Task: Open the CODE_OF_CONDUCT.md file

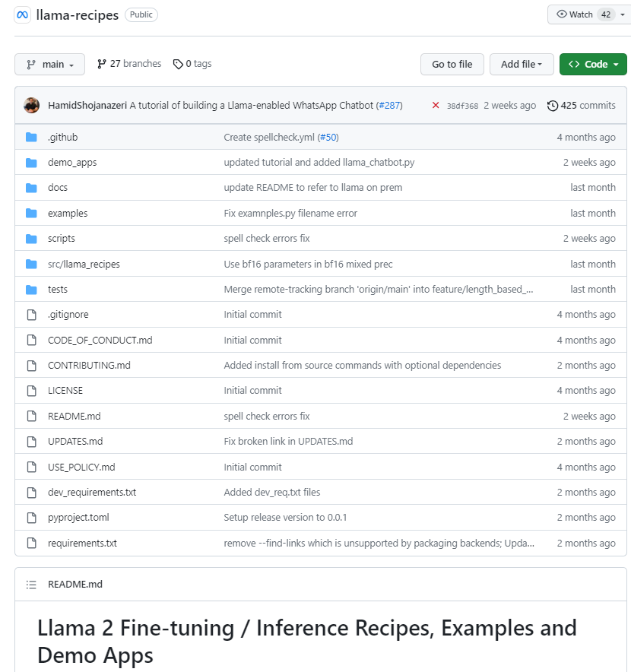Action: [x=100, y=340]
